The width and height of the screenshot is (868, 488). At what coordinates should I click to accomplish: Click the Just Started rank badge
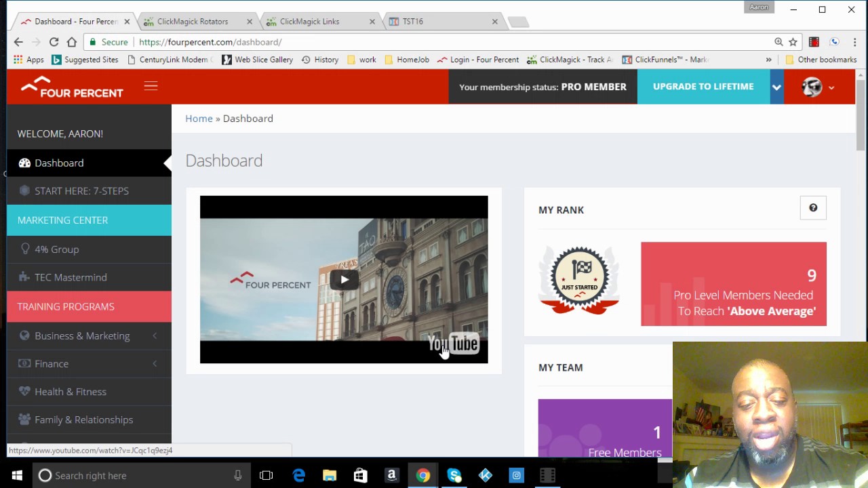[x=579, y=279]
